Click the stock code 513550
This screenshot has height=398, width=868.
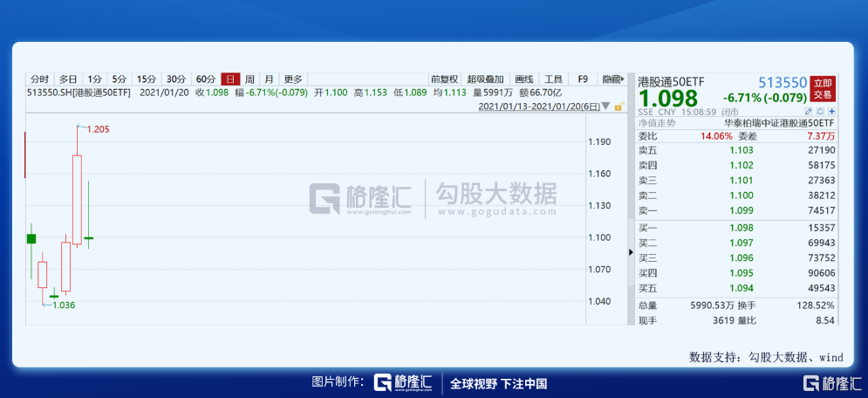click(x=783, y=83)
